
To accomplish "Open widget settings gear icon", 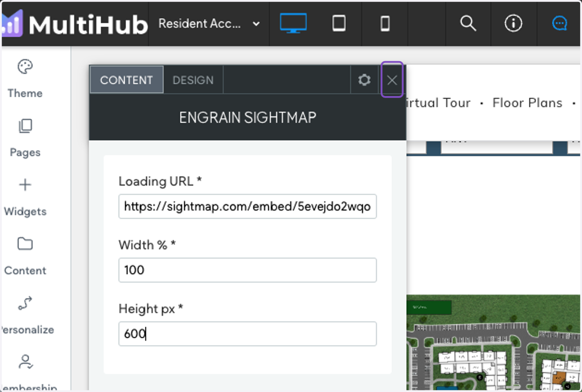I will [364, 80].
